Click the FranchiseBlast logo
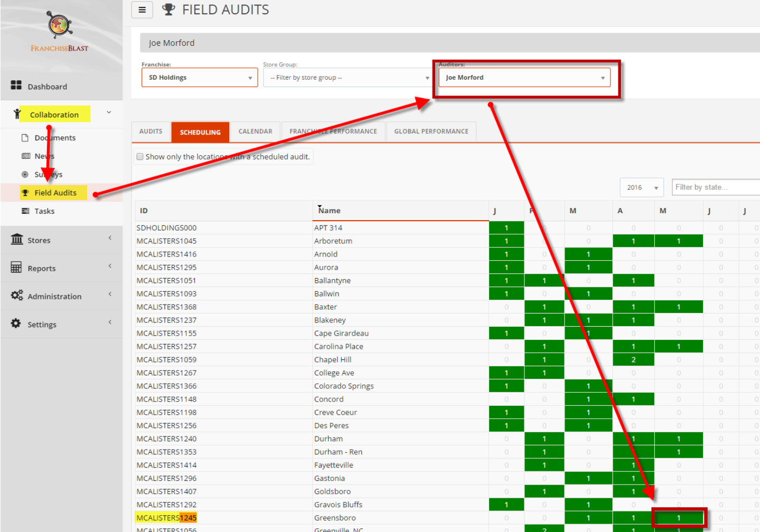The image size is (760, 532). click(60, 32)
